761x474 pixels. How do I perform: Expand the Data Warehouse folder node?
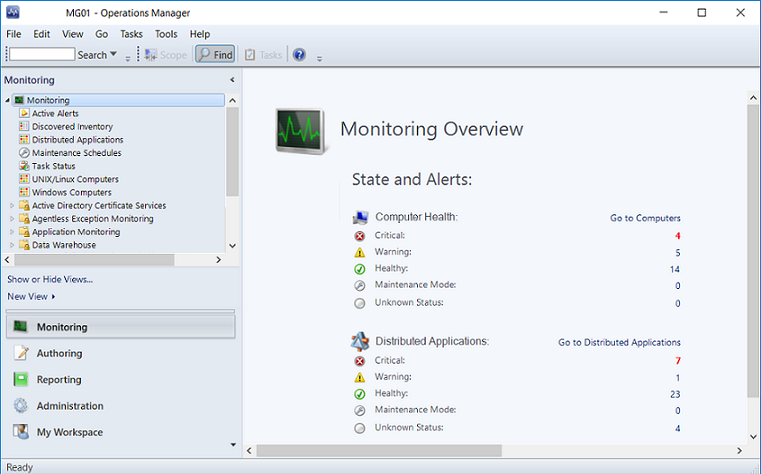point(12,245)
